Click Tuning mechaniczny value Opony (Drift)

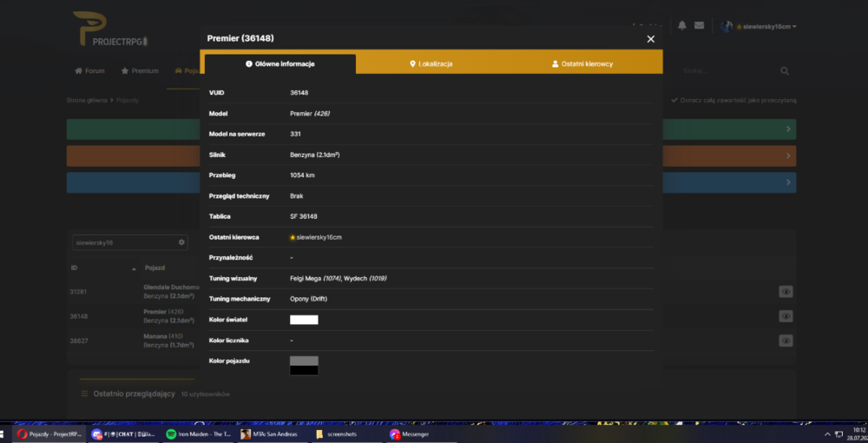coord(309,299)
